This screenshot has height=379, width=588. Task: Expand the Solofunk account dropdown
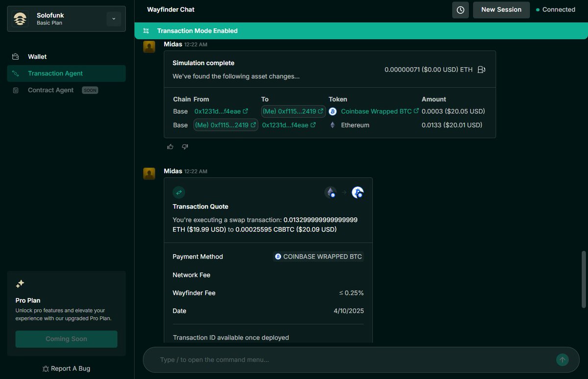point(113,19)
